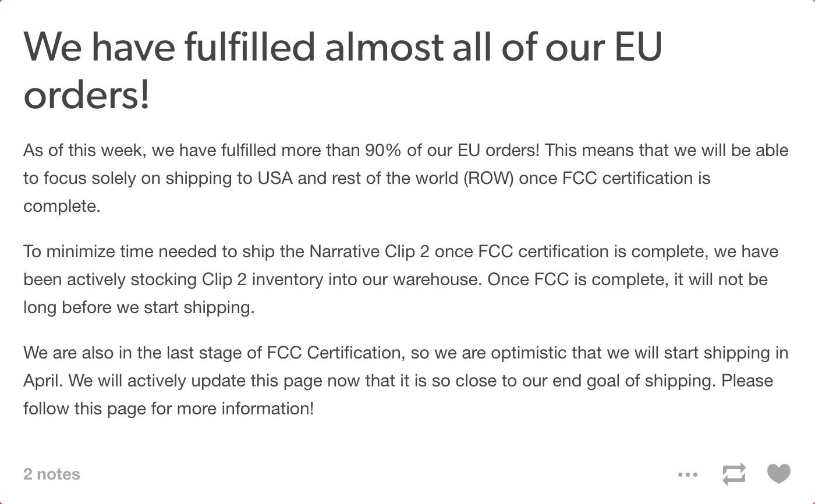815x504 pixels.
Task: Click the phrase "long before we start shipping."
Action: click(x=139, y=307)
